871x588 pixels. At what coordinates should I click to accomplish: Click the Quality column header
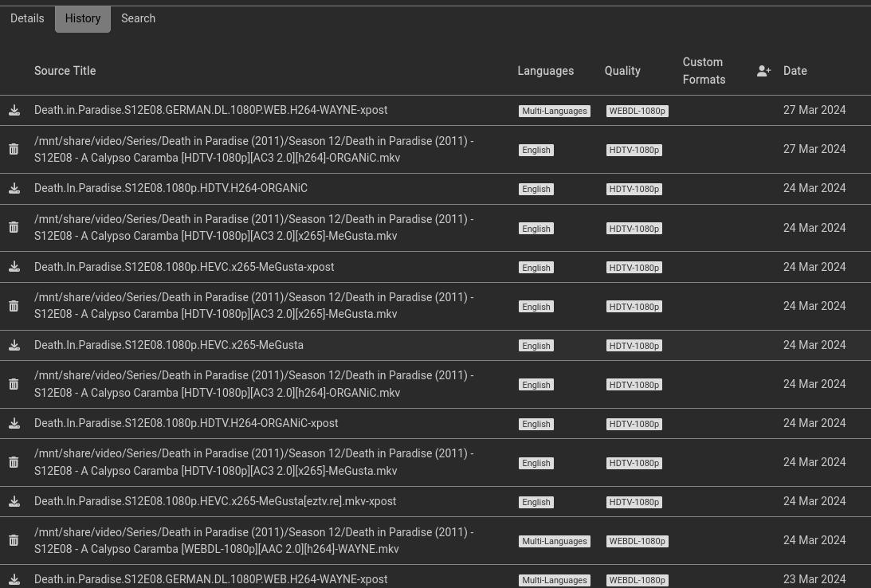(x=622, y=71)
